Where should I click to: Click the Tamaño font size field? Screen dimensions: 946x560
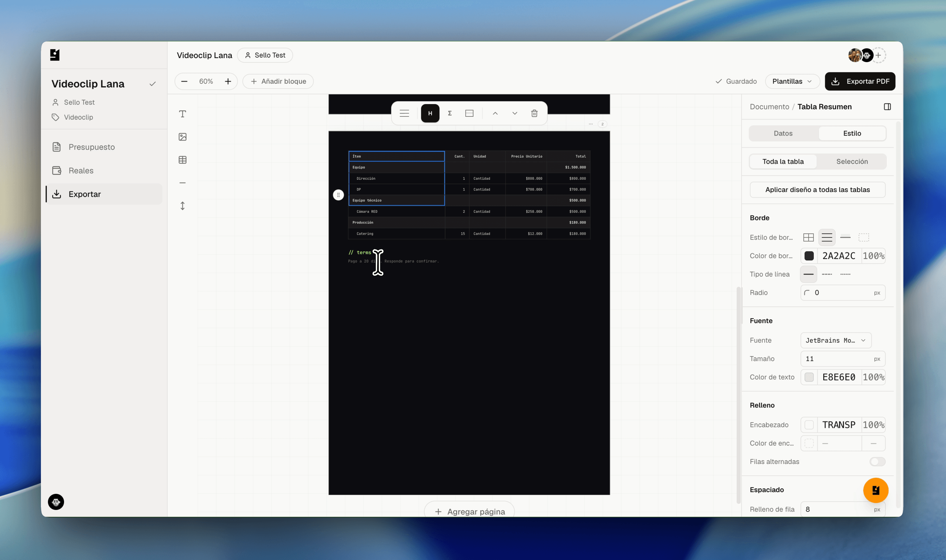tap(843, 359)
